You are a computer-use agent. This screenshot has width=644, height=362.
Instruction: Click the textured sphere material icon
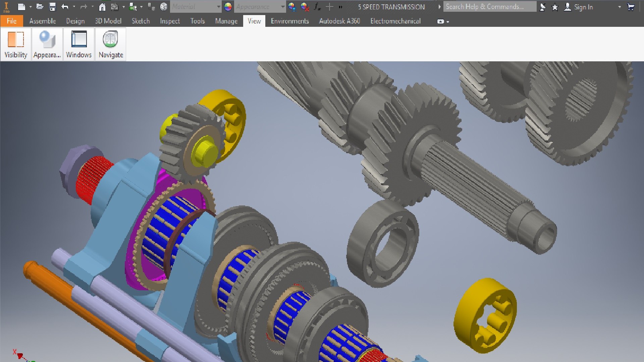coord(164,7)
